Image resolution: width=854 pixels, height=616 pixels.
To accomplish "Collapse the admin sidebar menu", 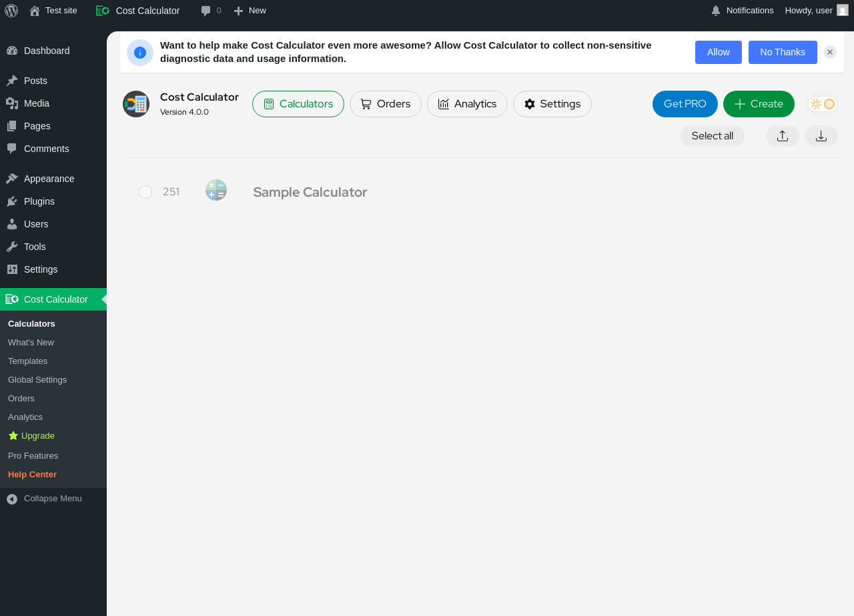I will pos(53,499).
